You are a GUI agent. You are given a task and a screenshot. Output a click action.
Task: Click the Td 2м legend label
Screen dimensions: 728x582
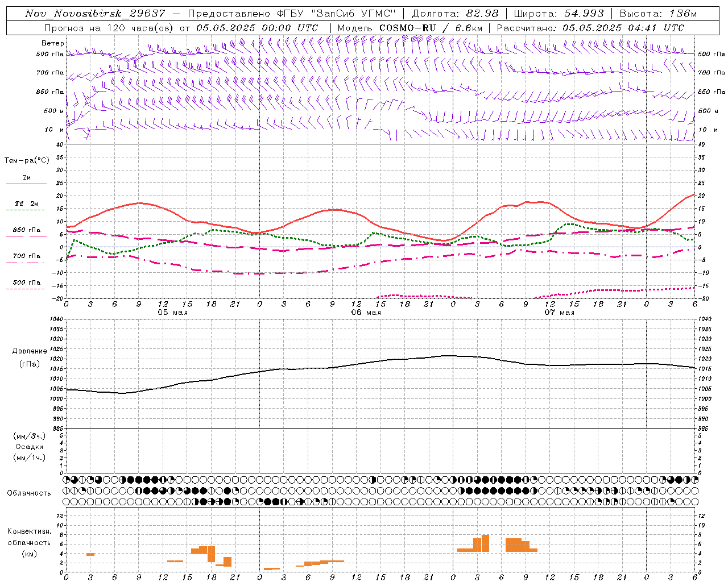pyautogui.click(x=27, y=203)
